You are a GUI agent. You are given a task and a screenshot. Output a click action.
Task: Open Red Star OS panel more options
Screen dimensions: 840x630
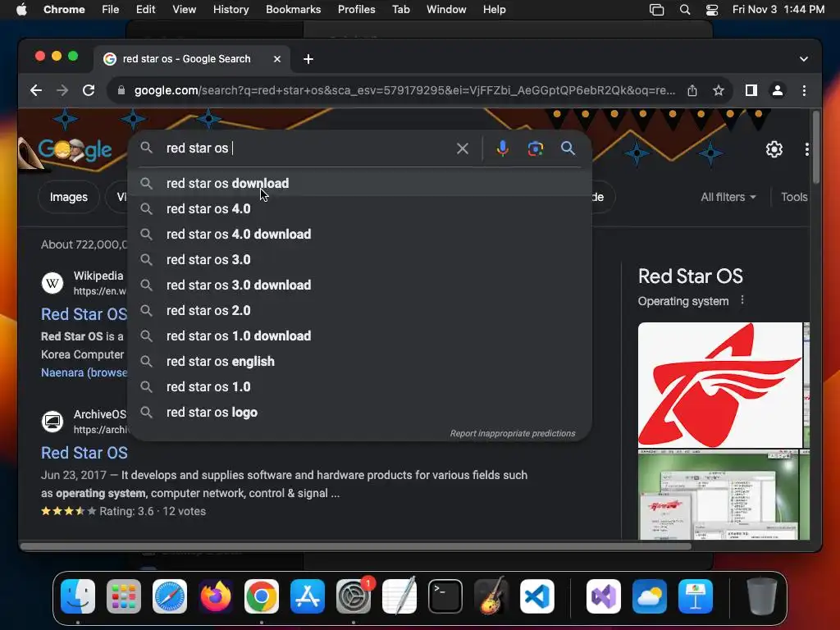click(x=742, y=300)
